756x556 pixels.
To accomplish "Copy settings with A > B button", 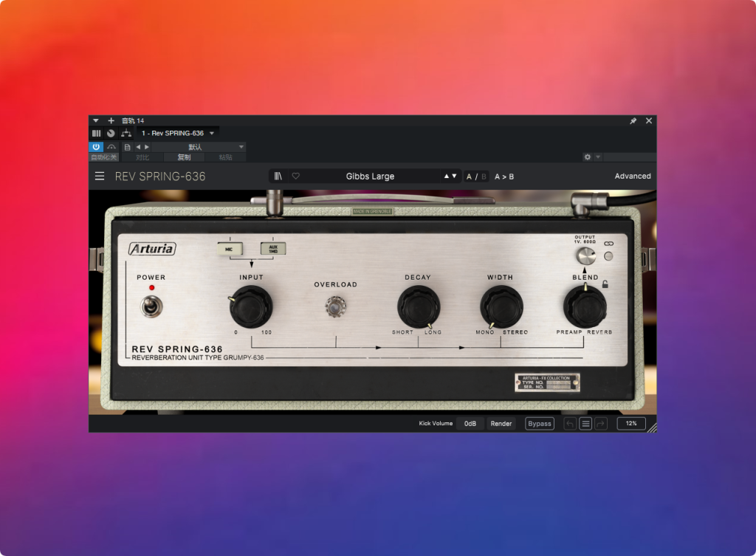I will pyautogui.click(x=504, y=176).
